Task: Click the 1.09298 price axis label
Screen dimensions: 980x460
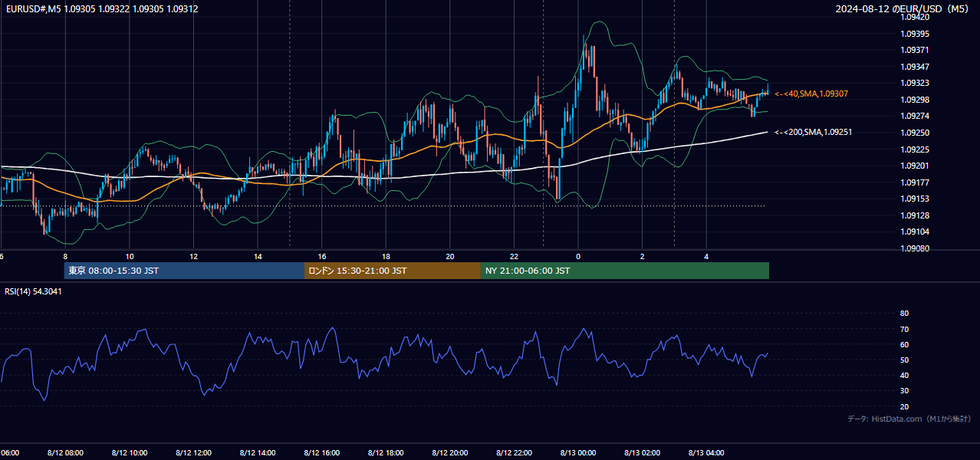Action: coord(915,100)
